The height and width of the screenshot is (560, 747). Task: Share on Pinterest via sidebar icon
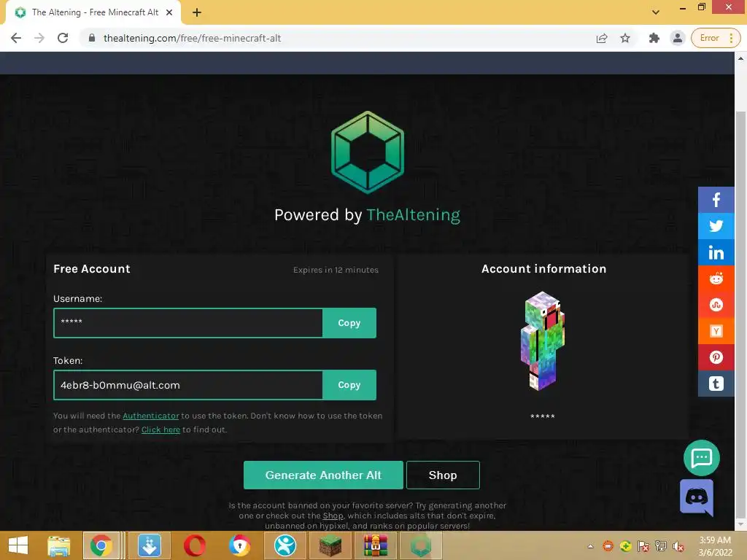tap(716, 357)
